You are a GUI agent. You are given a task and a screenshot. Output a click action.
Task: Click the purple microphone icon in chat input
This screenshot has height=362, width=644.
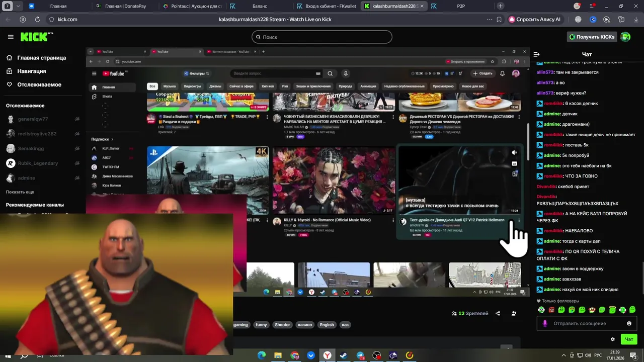545,323
